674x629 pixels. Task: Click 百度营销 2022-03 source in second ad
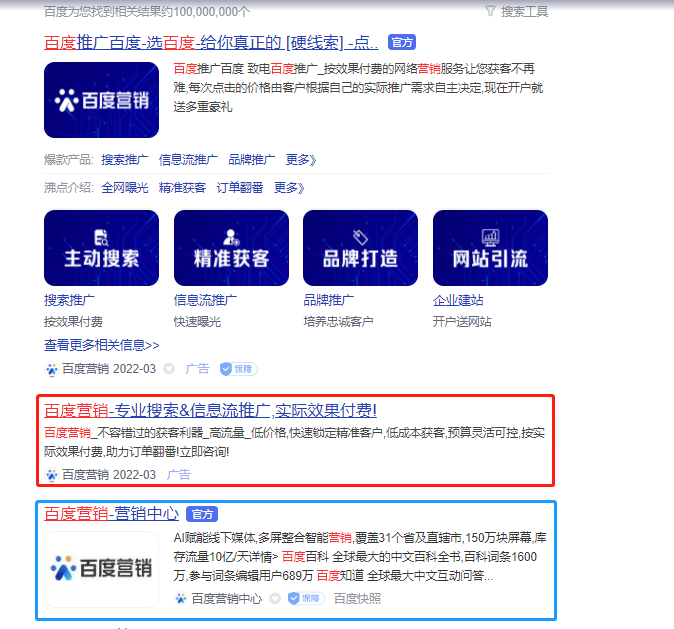(109, 475)
